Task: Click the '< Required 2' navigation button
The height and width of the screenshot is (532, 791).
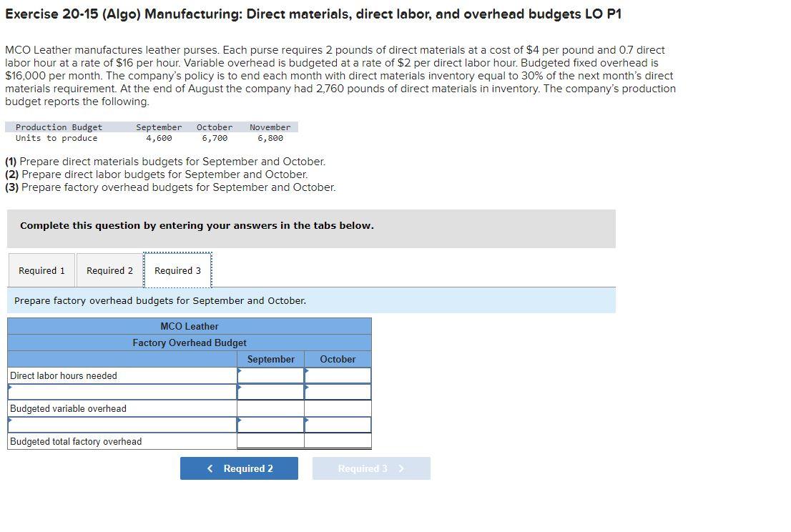Action: tap(239, 468)
